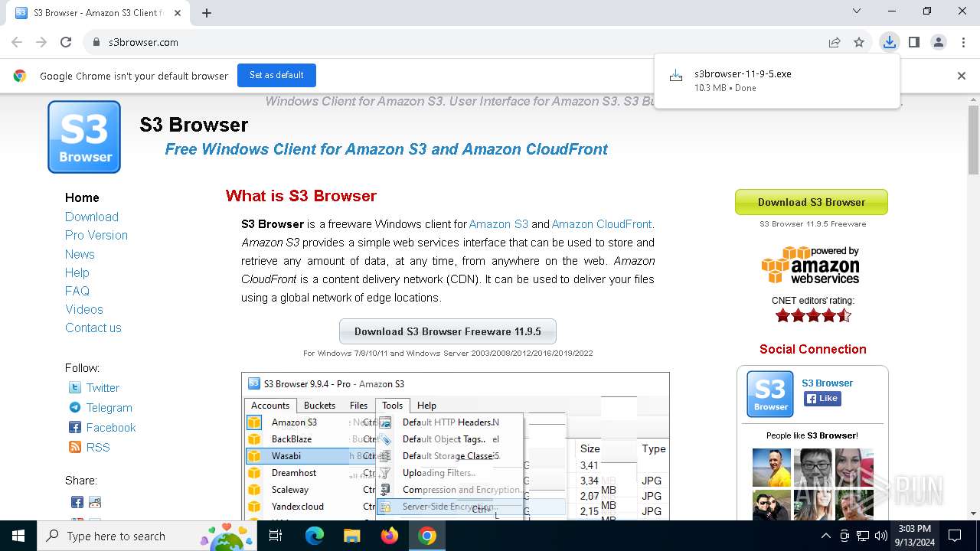980x551 pixels.
Task: Follow the Amazon S3 hyperlink
Action: coord(498,224)
